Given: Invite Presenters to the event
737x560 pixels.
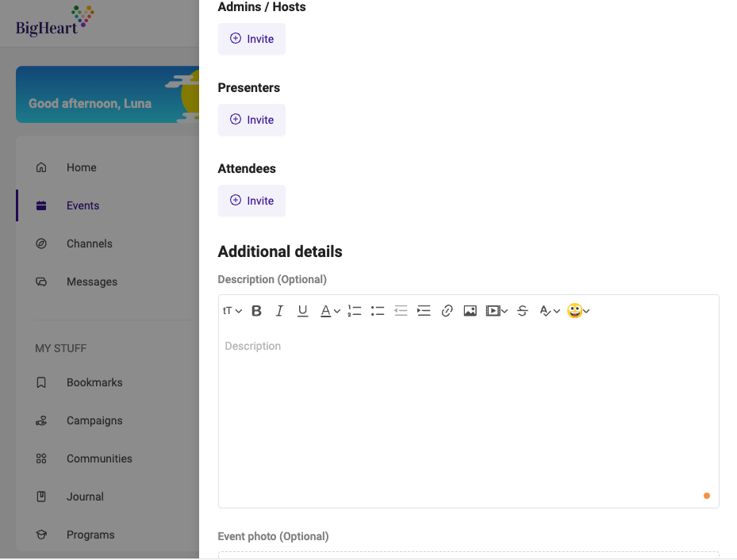Looking at the screenshot, I should tap(251, 120).
